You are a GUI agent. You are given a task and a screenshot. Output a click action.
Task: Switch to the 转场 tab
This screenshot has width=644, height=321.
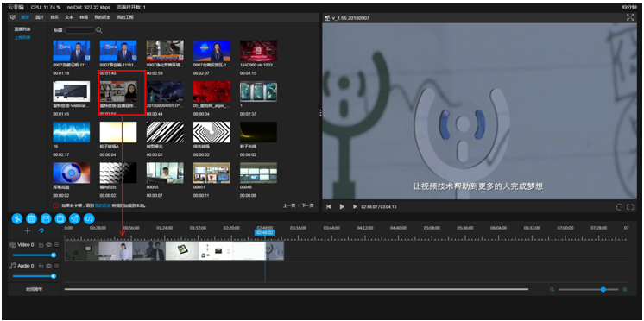coord(84,17)
